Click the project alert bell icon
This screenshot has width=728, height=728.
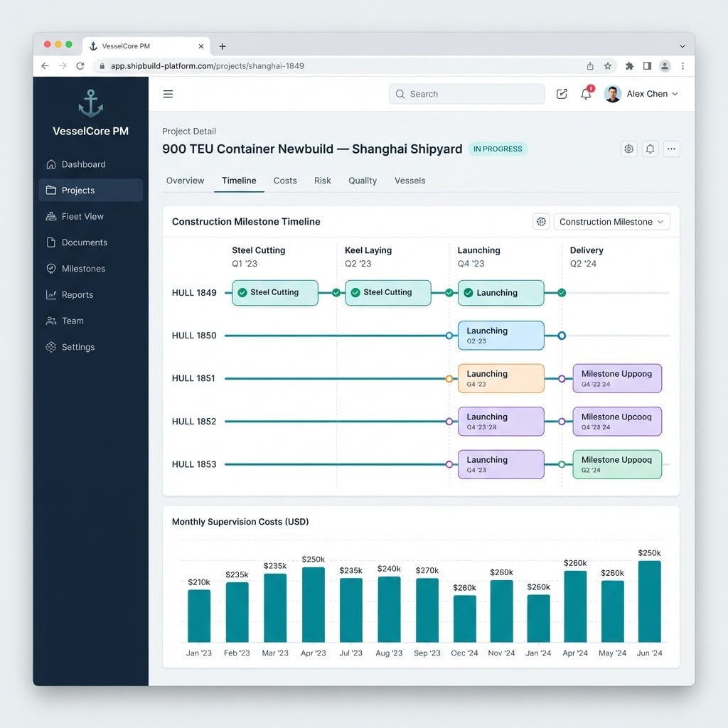650,149
